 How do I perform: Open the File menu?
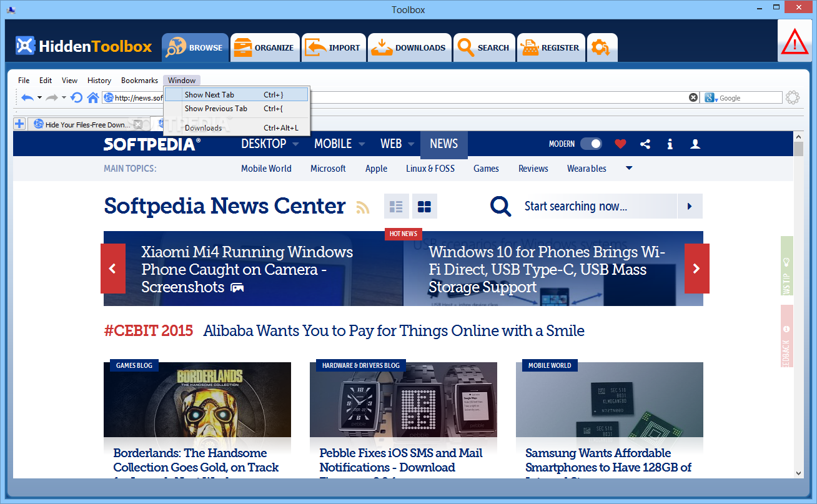(24, 81)
